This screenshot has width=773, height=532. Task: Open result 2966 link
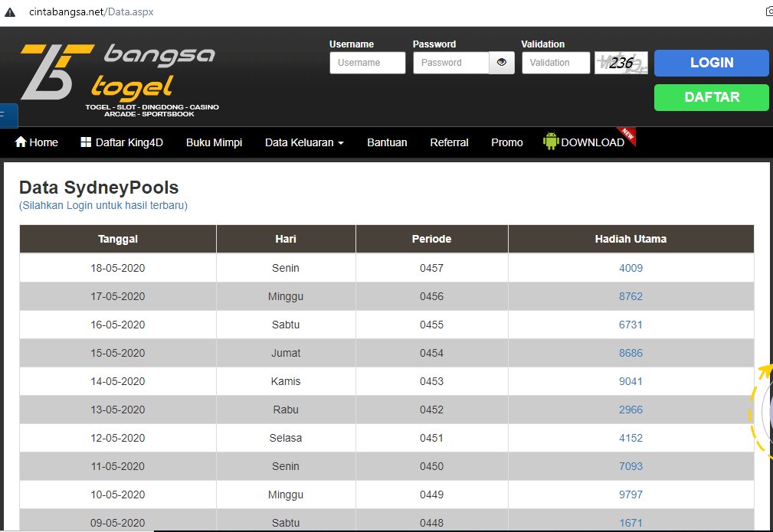point(631,410)
